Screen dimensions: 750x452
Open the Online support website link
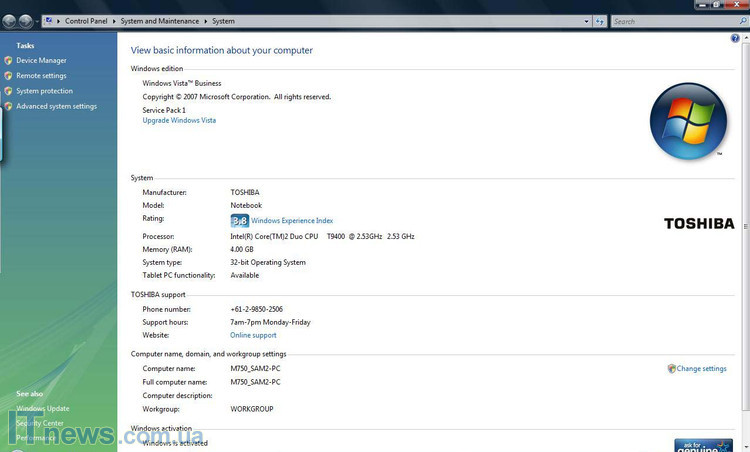point(253,335)
